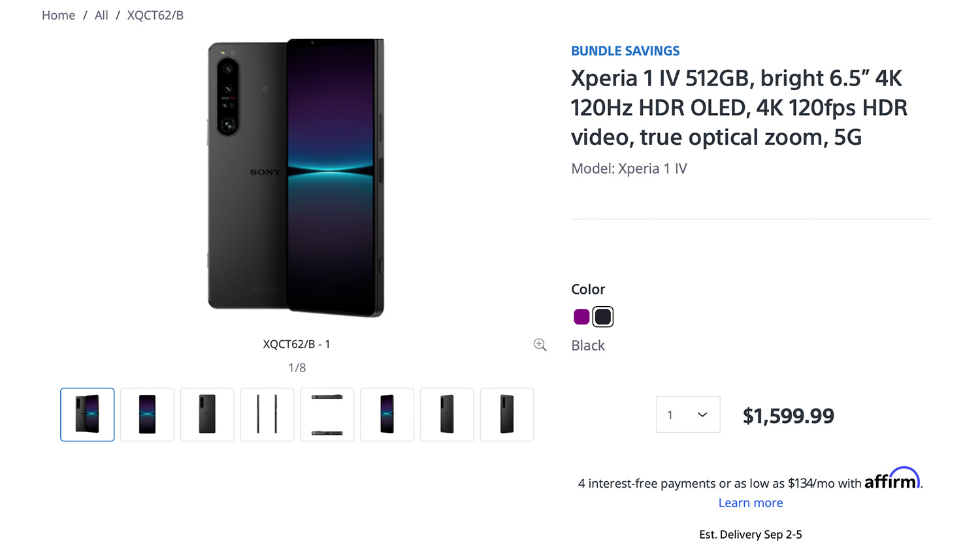This screenshot has height=551, width=980.
Task: Click the magnifier zoom-in icon under the image
Action: (x=540, y=345)
